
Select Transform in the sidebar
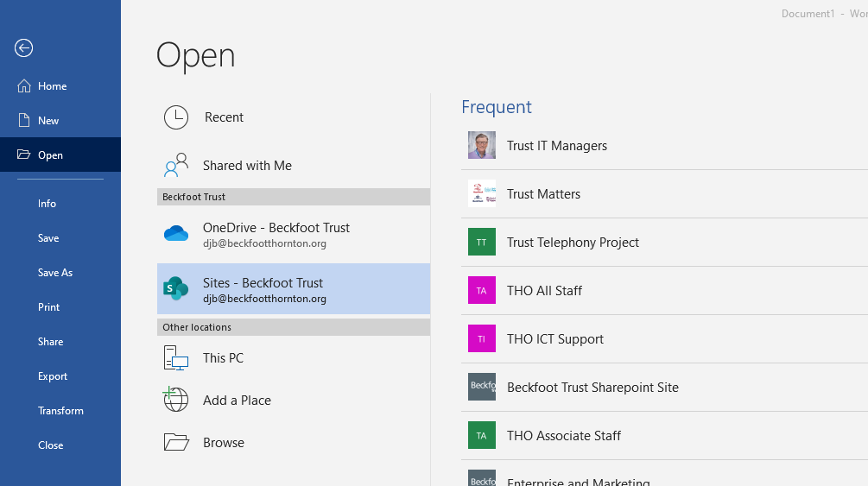pos(61,411)
